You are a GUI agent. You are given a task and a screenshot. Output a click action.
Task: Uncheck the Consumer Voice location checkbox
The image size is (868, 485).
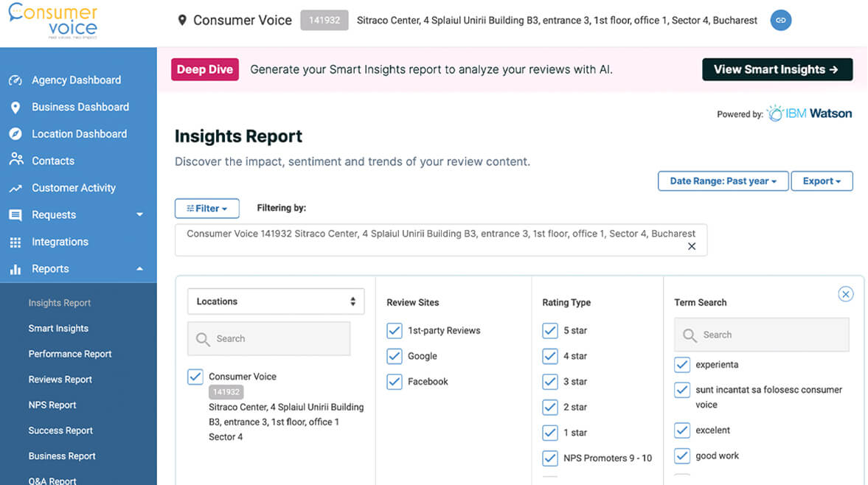pos(195,377)
